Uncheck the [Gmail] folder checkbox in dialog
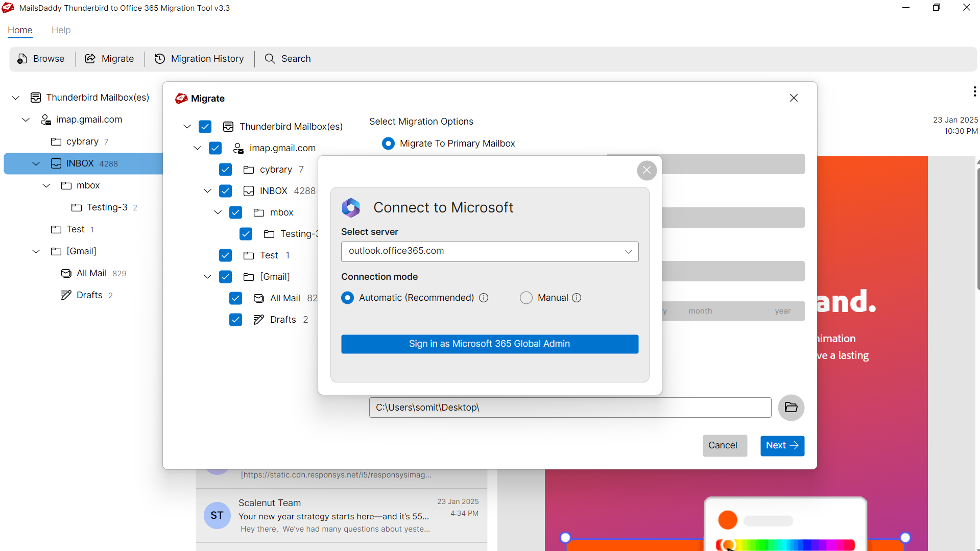The width and height of the screenshot is (980, 551). pyautogui.click(x=225, y=277)
